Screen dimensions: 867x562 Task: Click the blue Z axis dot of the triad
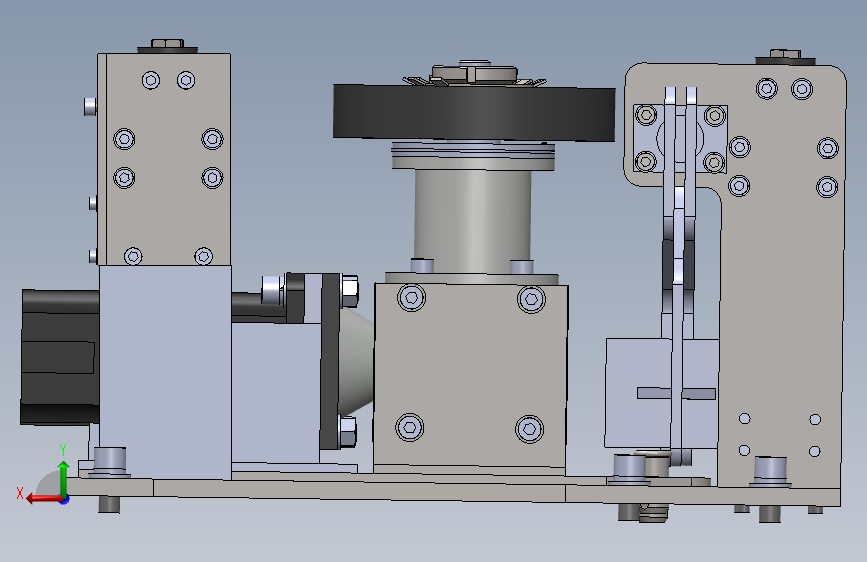coord(64,499)
